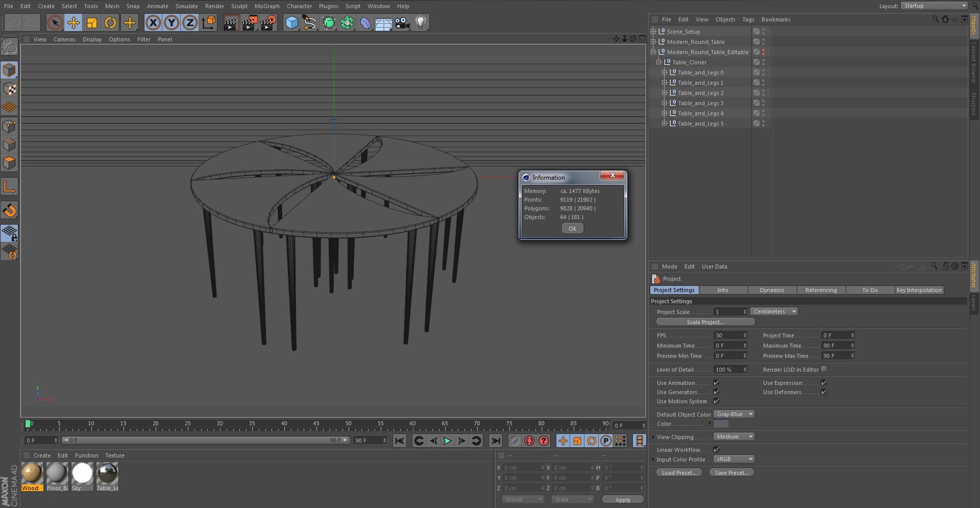Open the Input Color Profile sRGB dropdown
Viewport: 980px width, 508px height.
[734, 459]
